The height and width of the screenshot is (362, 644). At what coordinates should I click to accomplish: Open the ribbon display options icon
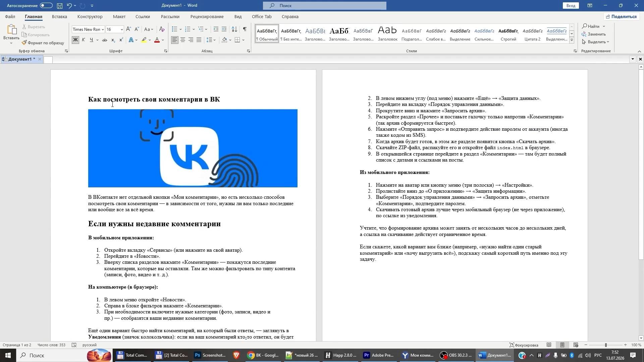(x=590, y=6)
